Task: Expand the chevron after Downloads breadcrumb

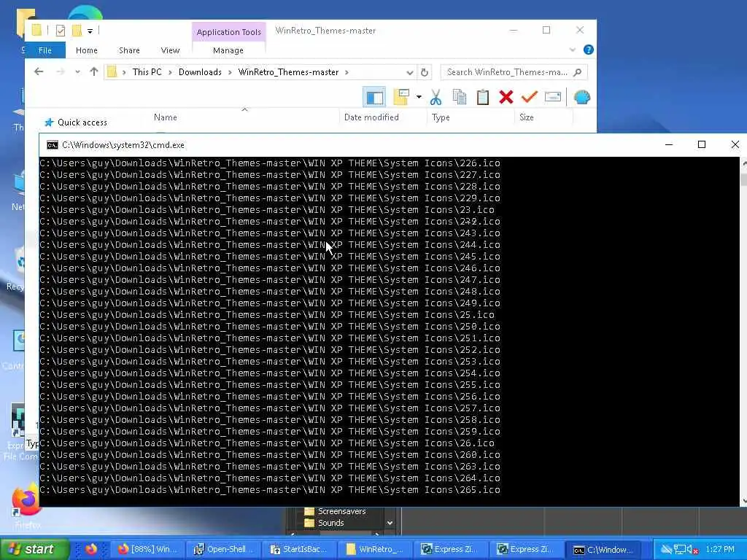Action: coord(230,72)
